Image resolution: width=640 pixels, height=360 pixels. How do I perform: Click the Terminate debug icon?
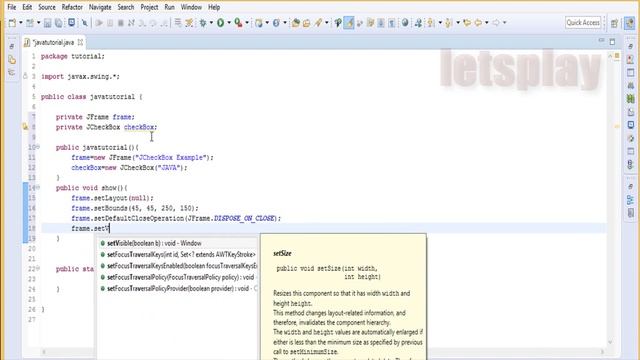click(x=121, y=23)
